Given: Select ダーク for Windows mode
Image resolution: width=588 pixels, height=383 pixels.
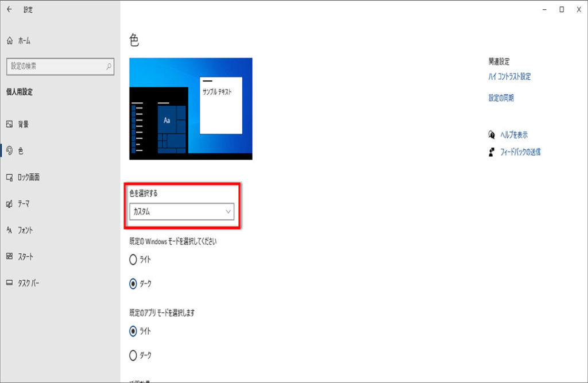Looking at the screenshot, I should 133,284.
